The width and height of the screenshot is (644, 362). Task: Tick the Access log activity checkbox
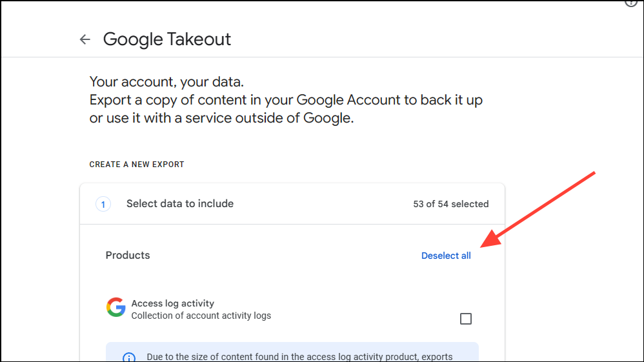466,319
